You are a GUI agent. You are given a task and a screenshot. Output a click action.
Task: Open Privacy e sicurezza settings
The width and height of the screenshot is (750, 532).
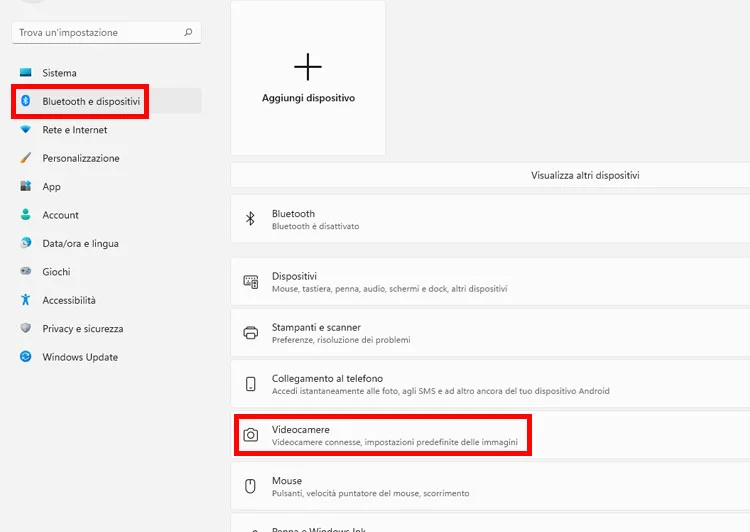click(x=106, y=328)
